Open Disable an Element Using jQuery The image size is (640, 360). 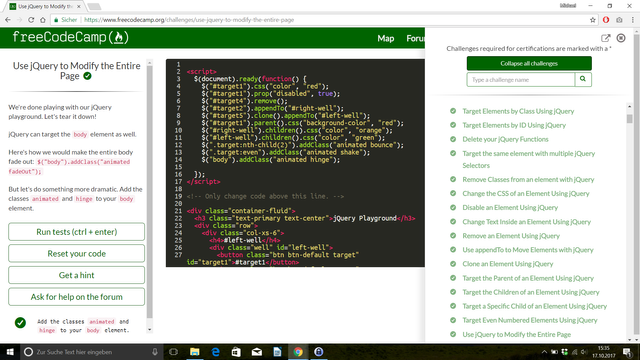point(510,207)
